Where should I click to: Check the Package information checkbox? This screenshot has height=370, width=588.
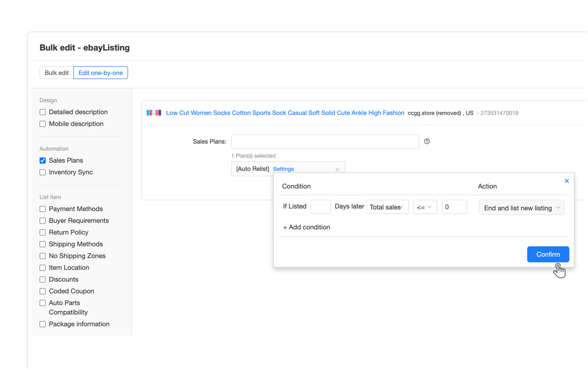43,324
